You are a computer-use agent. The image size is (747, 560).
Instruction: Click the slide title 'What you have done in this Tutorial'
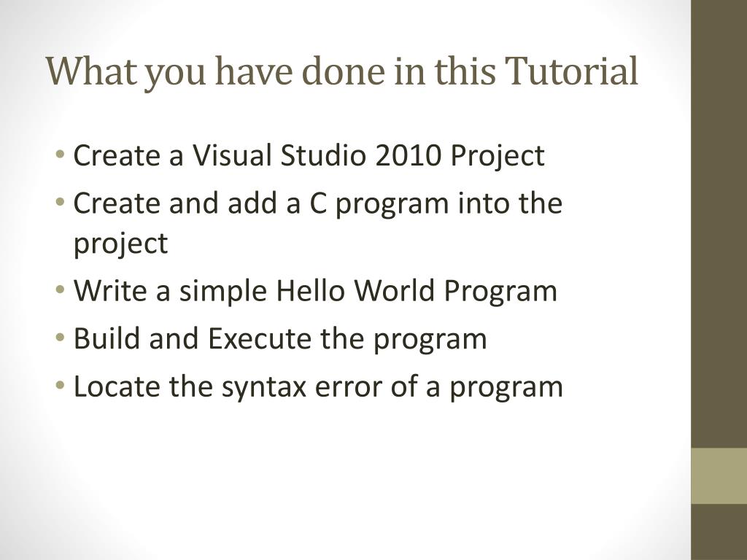[342, 72]
